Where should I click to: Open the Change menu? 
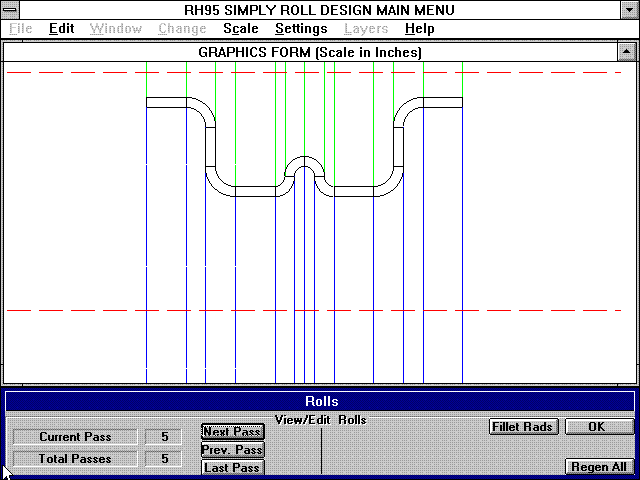tap(182, 29)
